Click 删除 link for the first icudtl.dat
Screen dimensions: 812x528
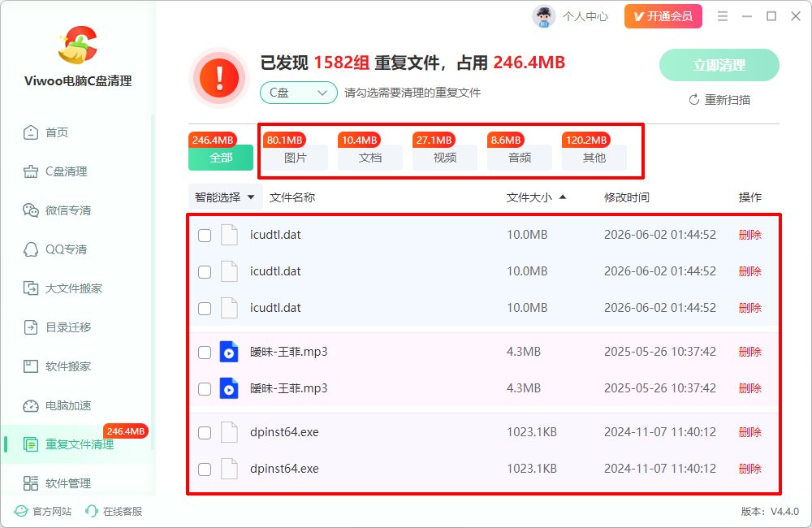point(749,235)
